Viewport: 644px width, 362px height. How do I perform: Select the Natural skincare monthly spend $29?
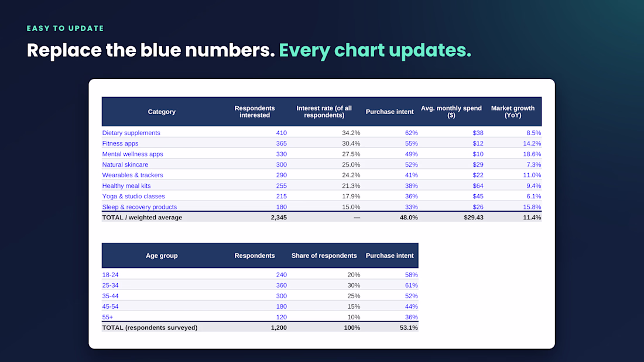478,164
